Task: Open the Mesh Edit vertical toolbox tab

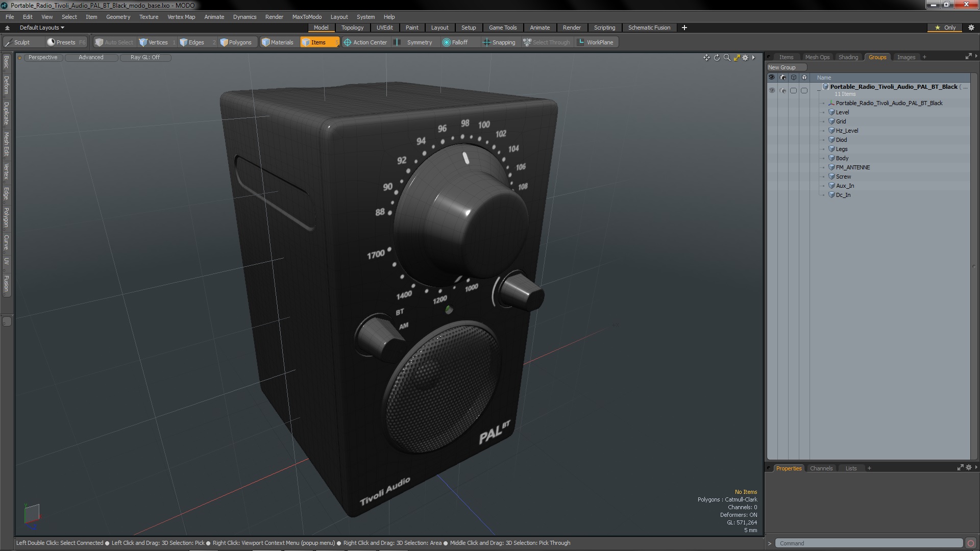Action: [x=6, y=144]
